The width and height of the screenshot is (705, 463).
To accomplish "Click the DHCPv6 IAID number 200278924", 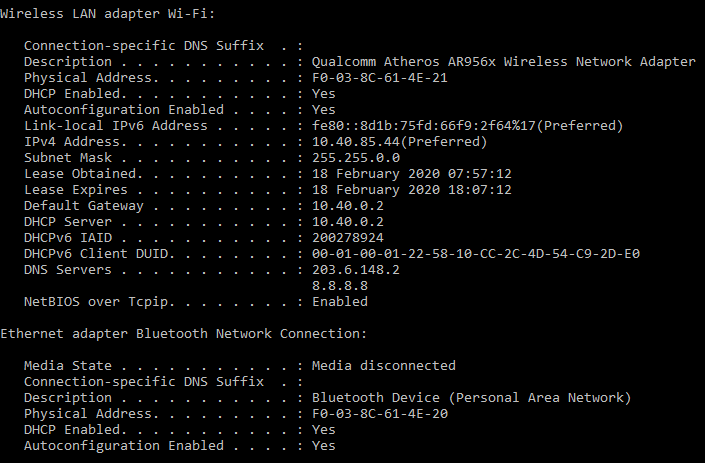I will coord(347,238).
